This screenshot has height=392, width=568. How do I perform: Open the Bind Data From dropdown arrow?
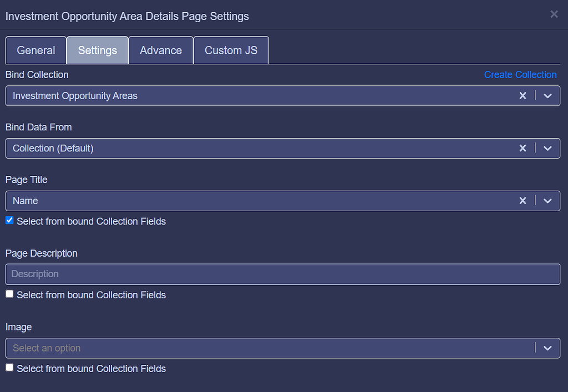pos(547,149)
